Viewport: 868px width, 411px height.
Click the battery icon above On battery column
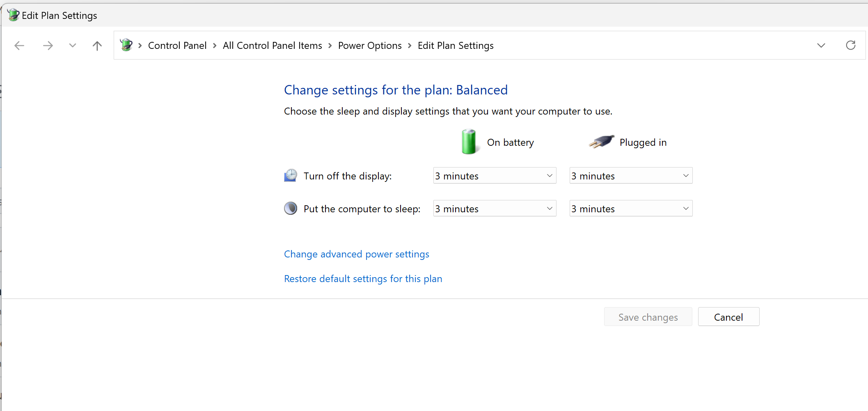click(x=469, y=142)
